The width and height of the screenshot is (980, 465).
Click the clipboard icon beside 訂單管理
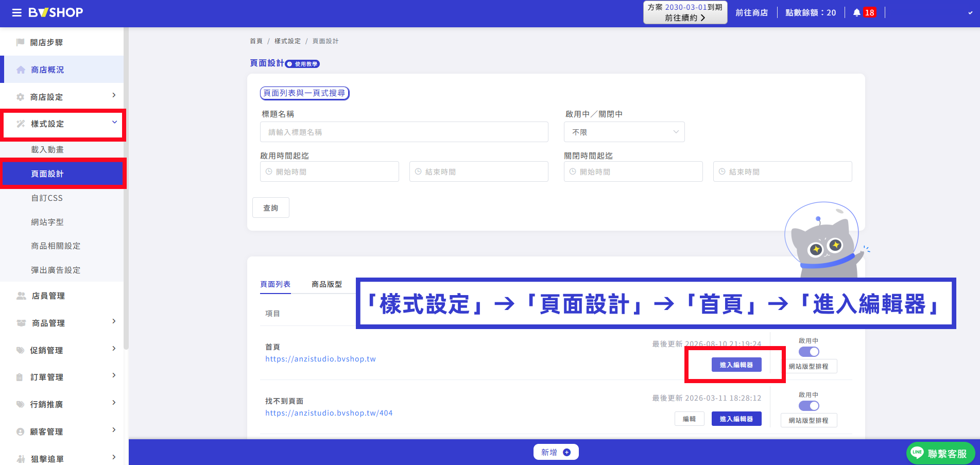click(x=20, y=377)
